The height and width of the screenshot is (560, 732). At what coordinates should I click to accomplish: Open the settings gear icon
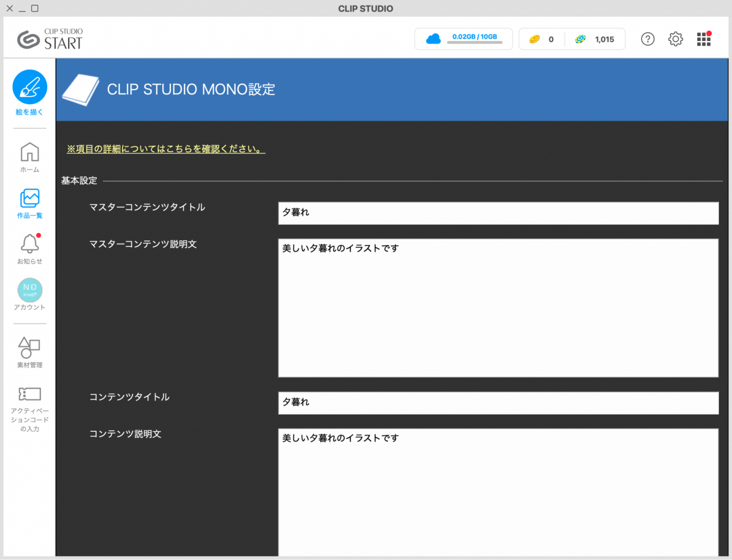click(675, 39)
